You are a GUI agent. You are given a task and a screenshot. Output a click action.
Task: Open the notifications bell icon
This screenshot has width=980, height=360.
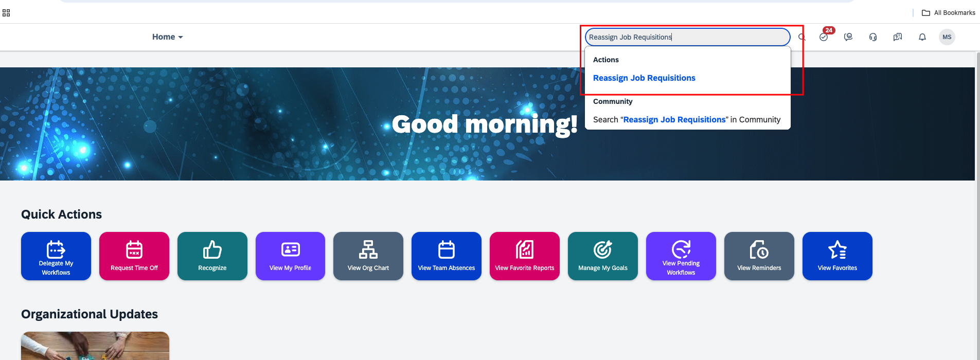point(922,37)
